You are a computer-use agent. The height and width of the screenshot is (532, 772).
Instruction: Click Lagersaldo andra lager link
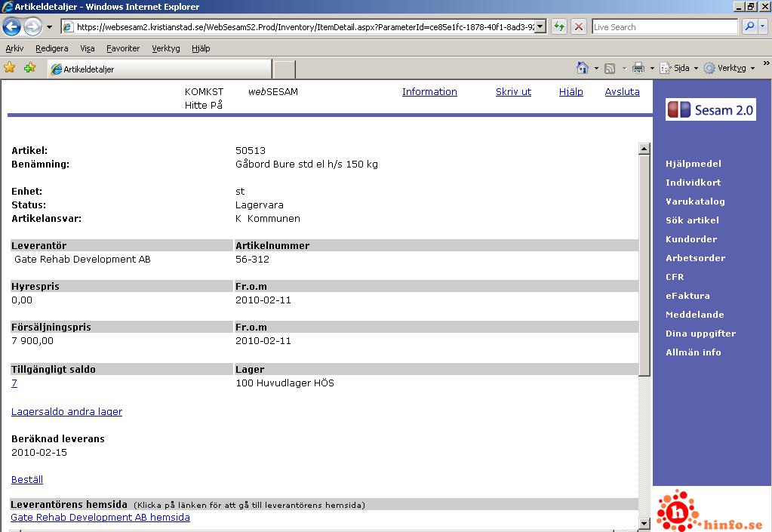[66, 411]
